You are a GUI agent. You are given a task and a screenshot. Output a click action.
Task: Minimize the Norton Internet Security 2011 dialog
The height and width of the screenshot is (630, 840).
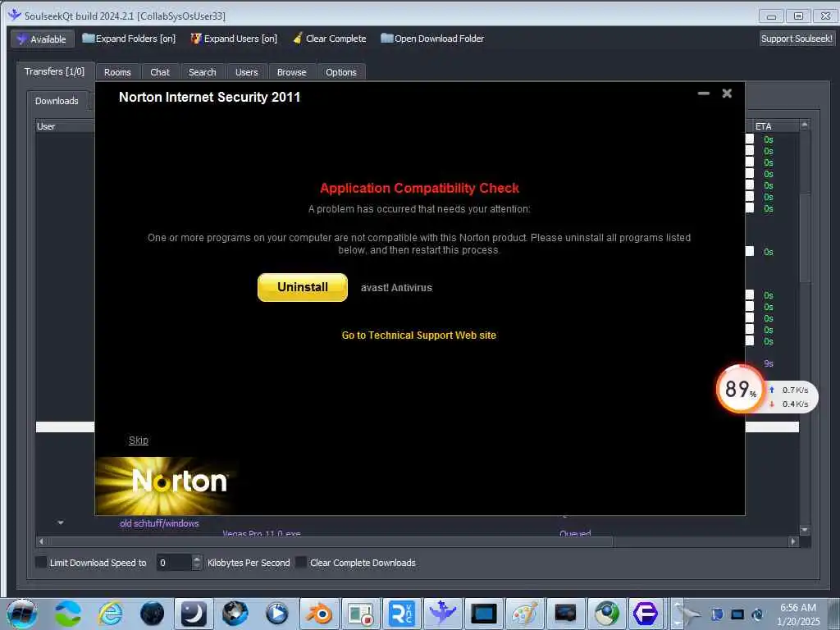[703, 94]
